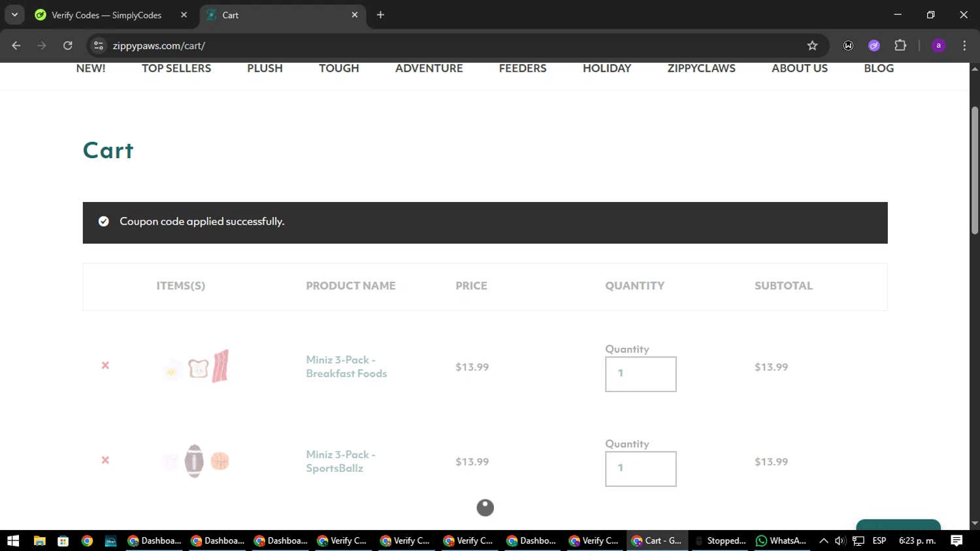Open HOLIDAY category
The image size is (980, 551).
click(x=607, y=69)
